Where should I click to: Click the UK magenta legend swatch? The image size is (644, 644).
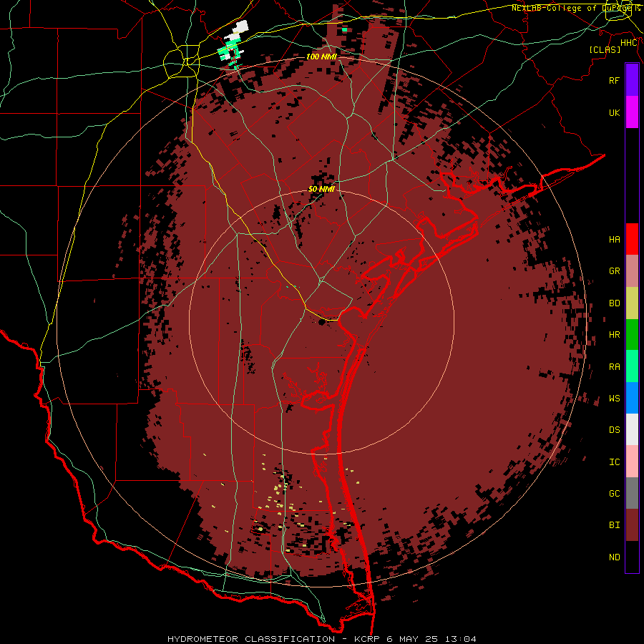pos(632,112)
